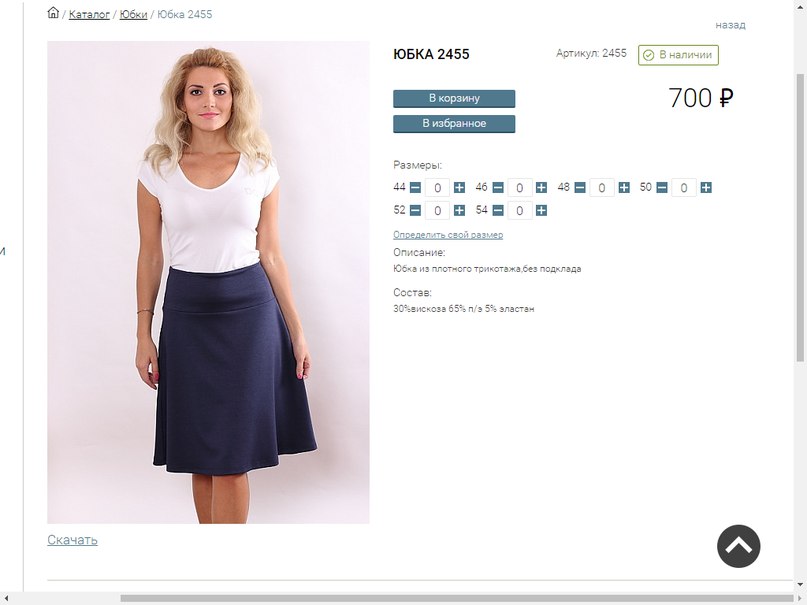Decrease quantity for size 44
807x605 pixels.
pyautogui.click(x=415, y=188)
